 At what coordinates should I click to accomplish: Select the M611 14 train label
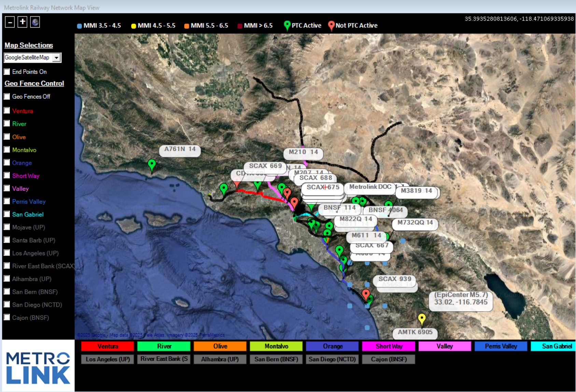[366, 235]
